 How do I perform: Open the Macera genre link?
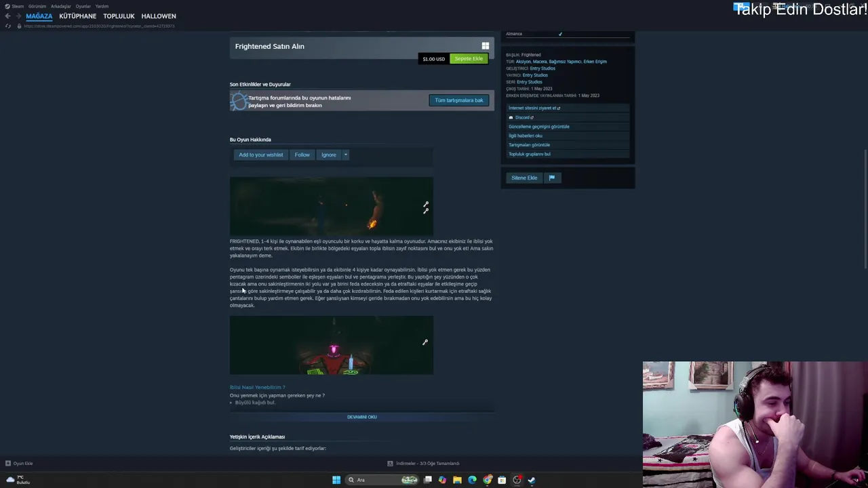click(x=540, y=62)
